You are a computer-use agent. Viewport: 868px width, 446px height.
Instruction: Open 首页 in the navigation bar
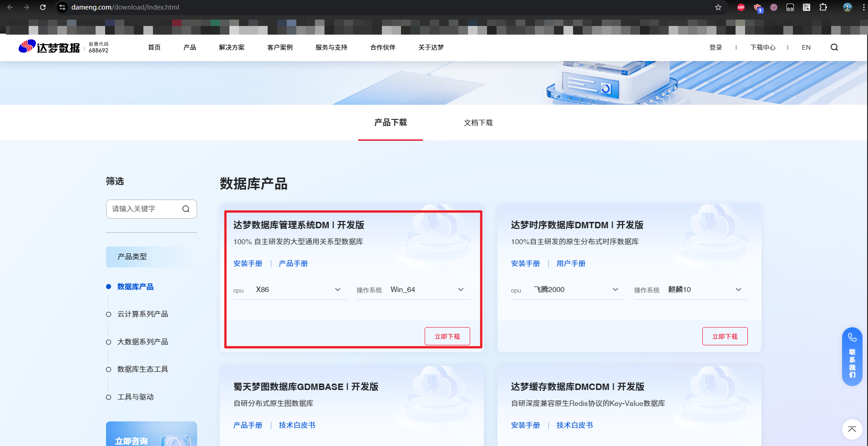tap(154, 47)
